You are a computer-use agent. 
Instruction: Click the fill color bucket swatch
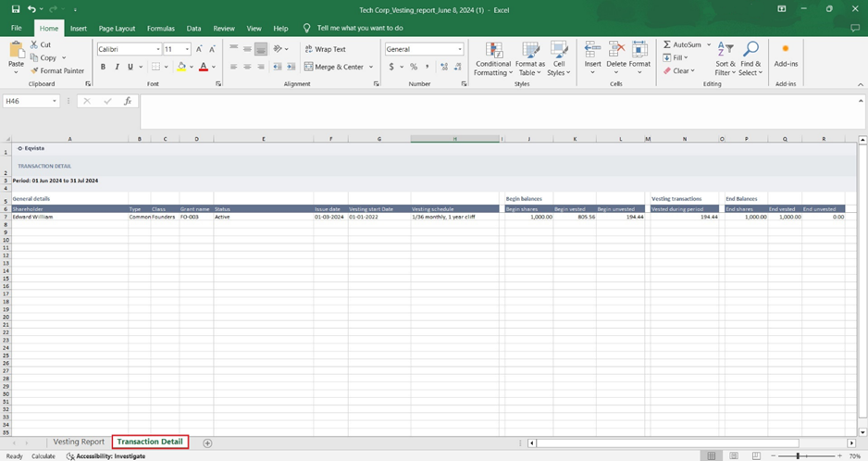[181, 67]
